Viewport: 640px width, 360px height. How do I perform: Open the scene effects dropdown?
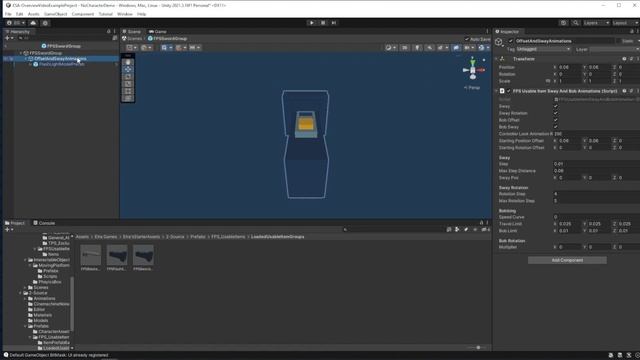click(442, 48)
